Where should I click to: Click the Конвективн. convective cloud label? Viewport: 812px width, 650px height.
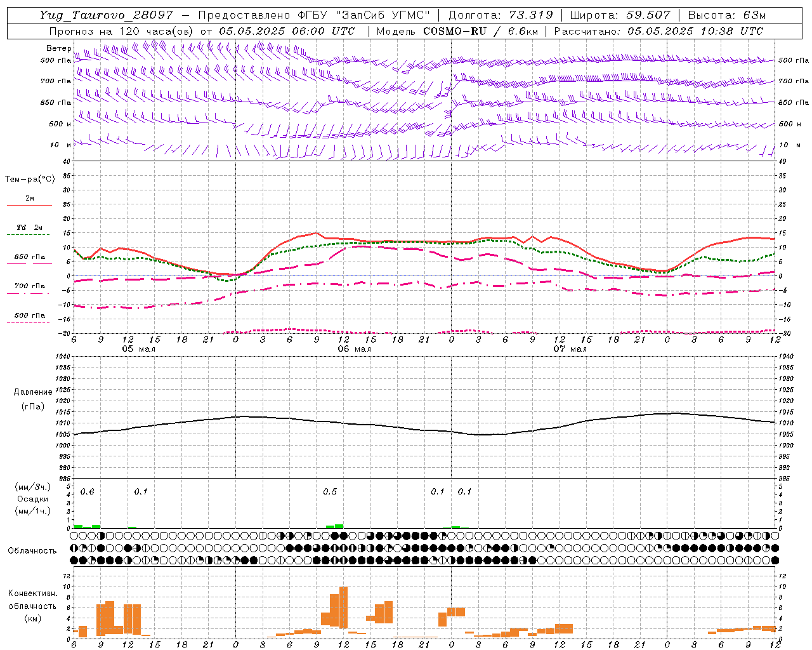click(x=32, y=594)
